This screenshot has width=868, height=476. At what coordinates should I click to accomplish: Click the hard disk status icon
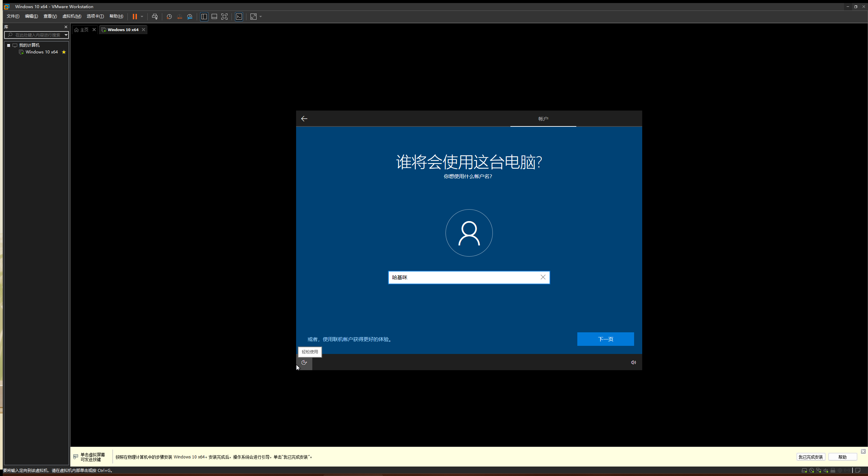point(804,470)
